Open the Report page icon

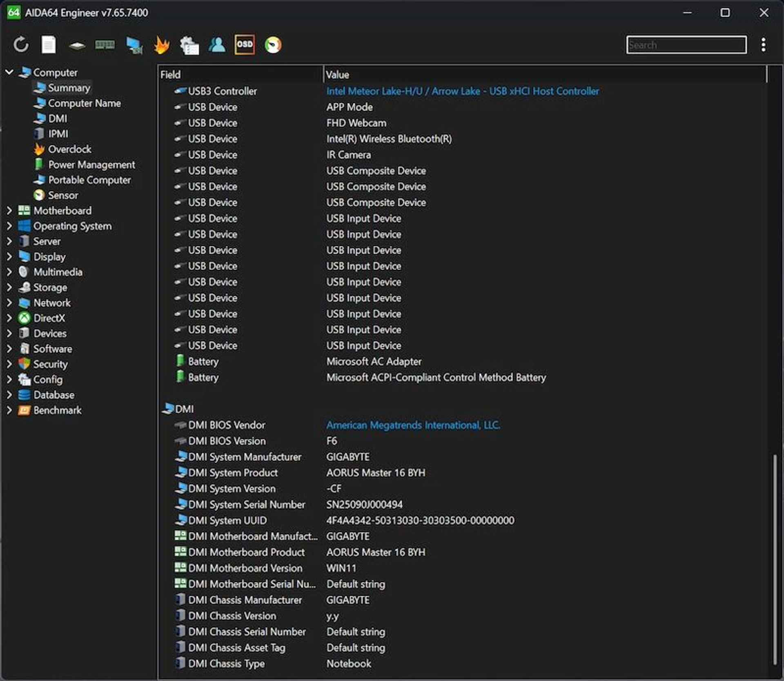49,45
